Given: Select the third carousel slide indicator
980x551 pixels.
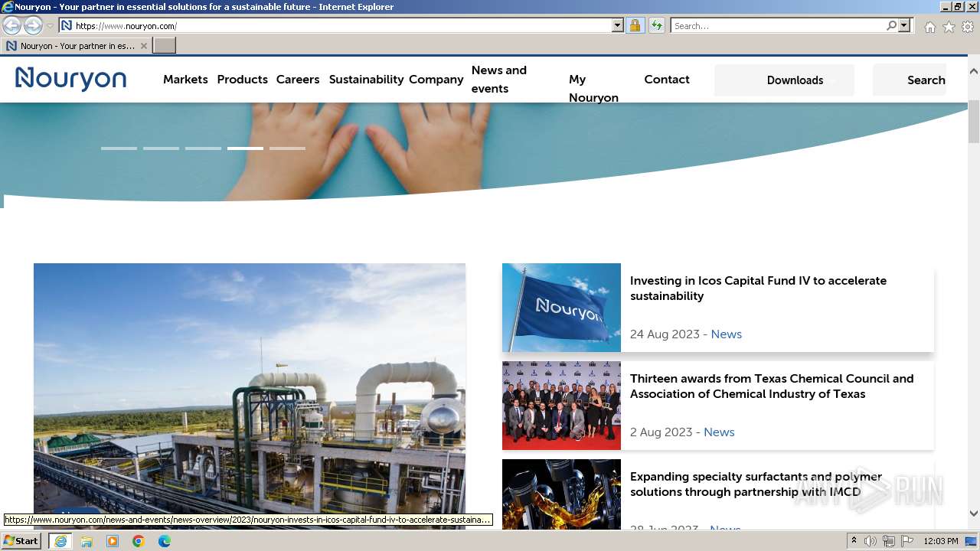Looking at the screenshot, I should 203,148.
